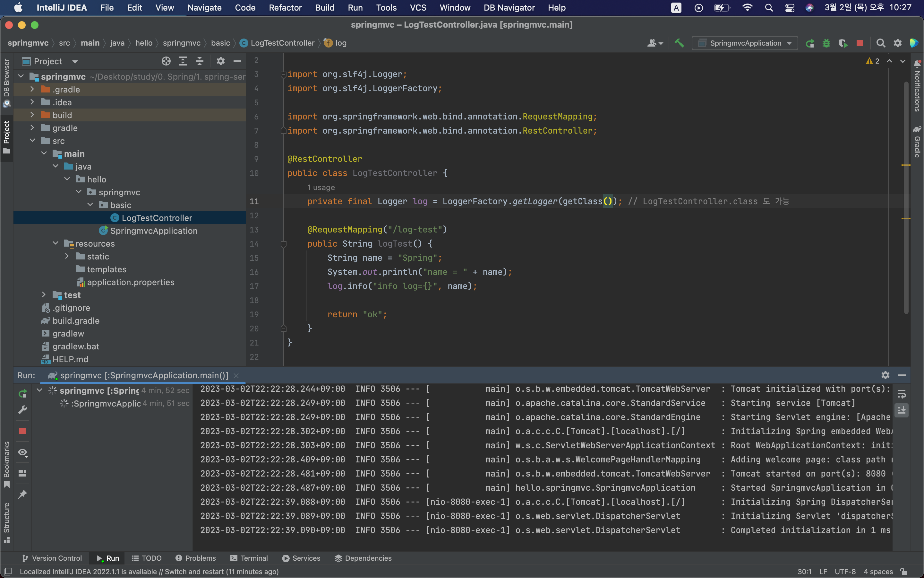This screenshot has height=578, width=924.
Task: Toggle eye icon to show passed tasks in the Run panel
Action: tap(22, 453)
